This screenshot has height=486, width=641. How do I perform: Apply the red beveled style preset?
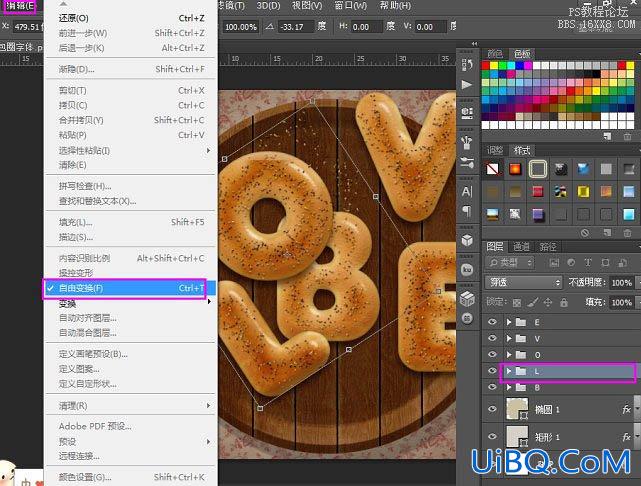click(538, 191)
